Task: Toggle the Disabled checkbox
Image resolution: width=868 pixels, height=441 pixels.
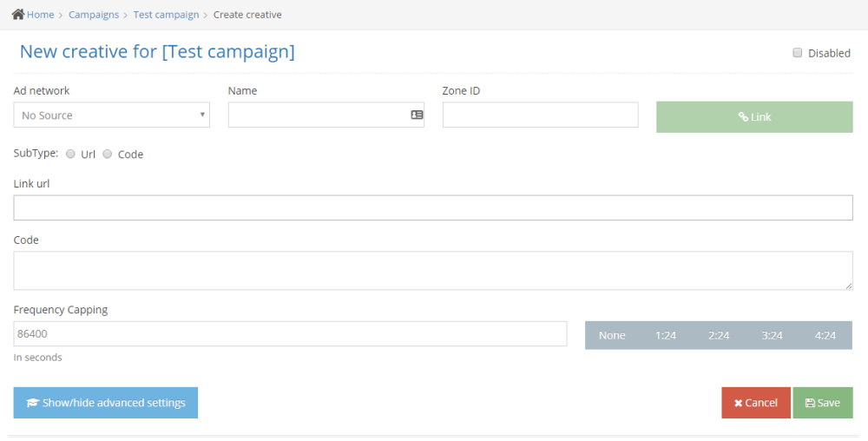Action: click(797, 53)
